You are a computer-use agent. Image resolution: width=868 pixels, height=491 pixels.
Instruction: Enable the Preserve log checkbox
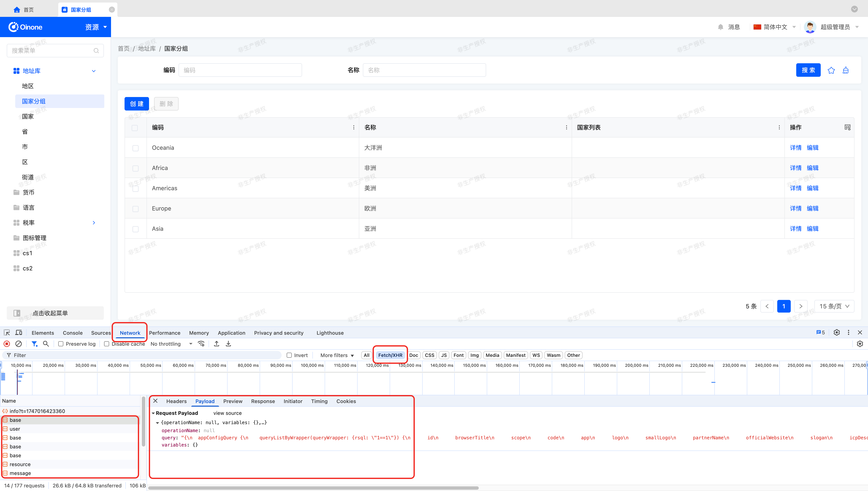(61, 344)
